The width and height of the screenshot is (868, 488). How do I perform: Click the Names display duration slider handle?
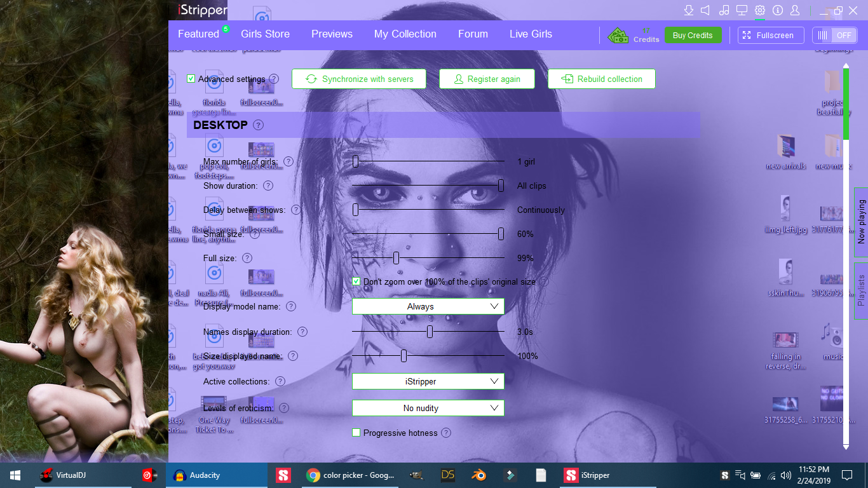[x=430, y=332]
